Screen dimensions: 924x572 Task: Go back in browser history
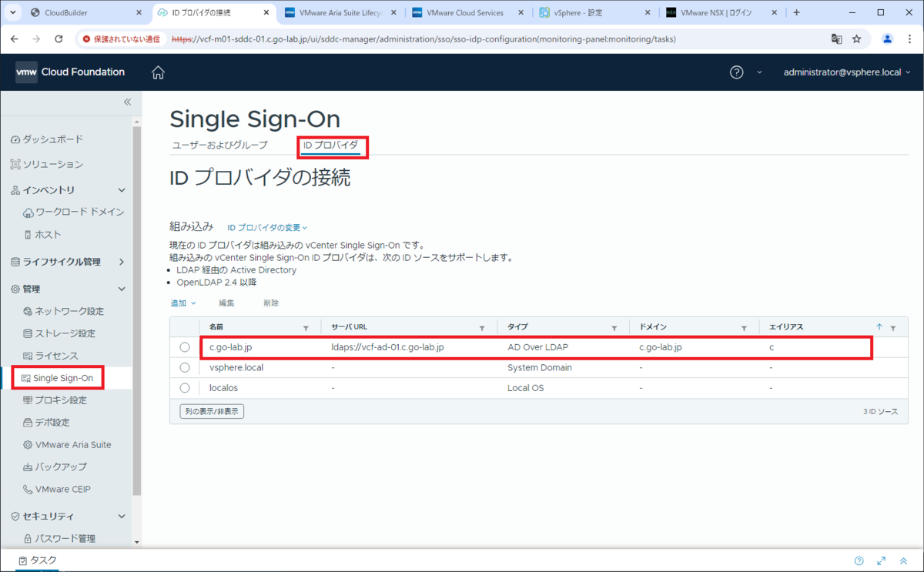click(15, 38)
